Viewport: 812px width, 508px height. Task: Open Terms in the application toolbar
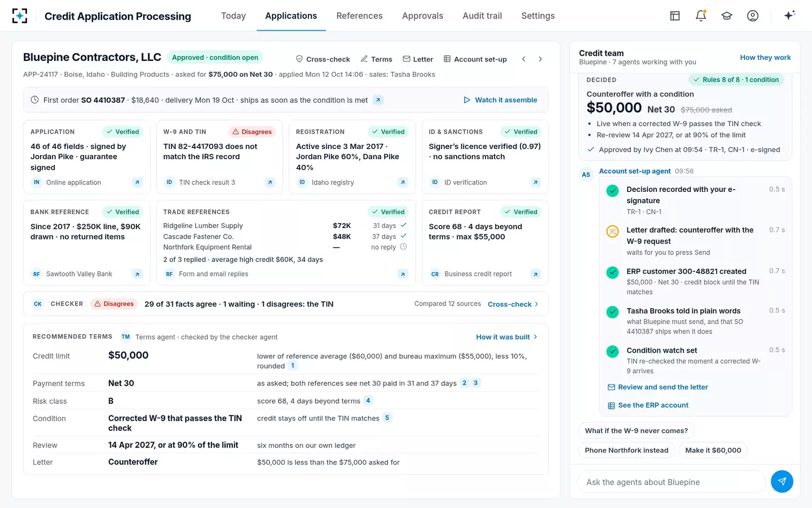pos(377,59)
